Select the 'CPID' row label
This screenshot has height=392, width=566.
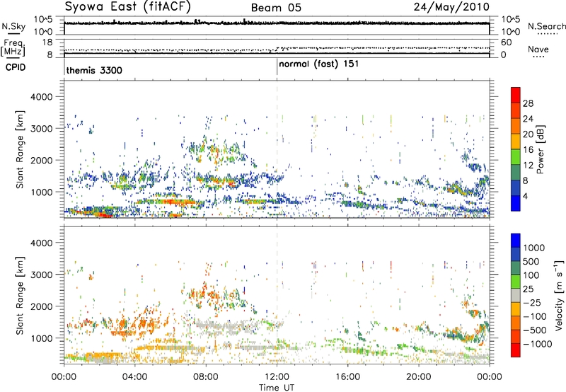15,67
